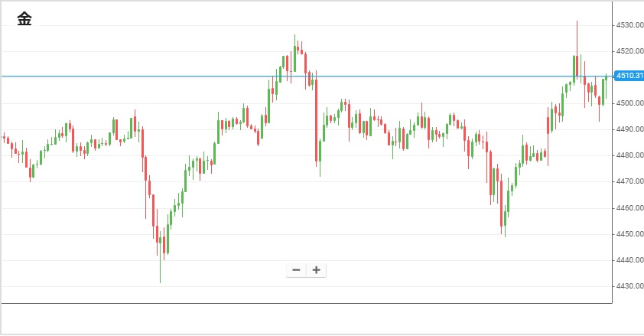Image resolution: width=644 pixels, height=336 pixels.
Task: Click the 4450.00 price axis label
Action: pyautogui.click(x=627, y=234)
